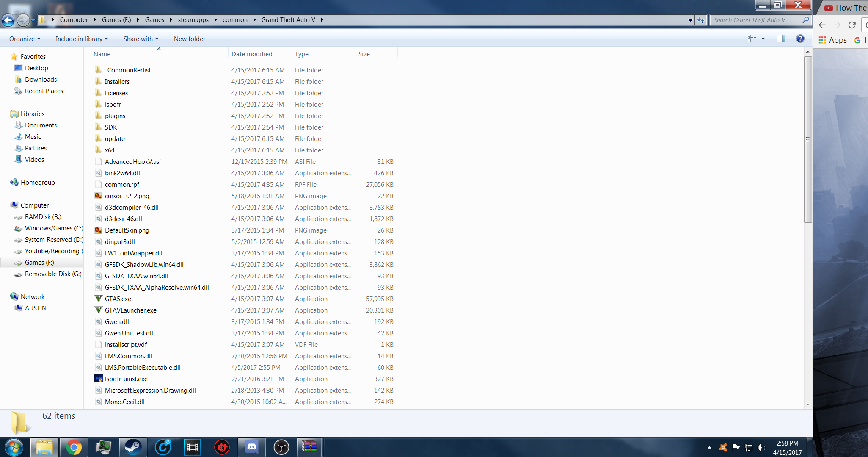Show hidden tray icons arrow
The height and width of the screenshot is (457, 868).
(x=709, y=448)
